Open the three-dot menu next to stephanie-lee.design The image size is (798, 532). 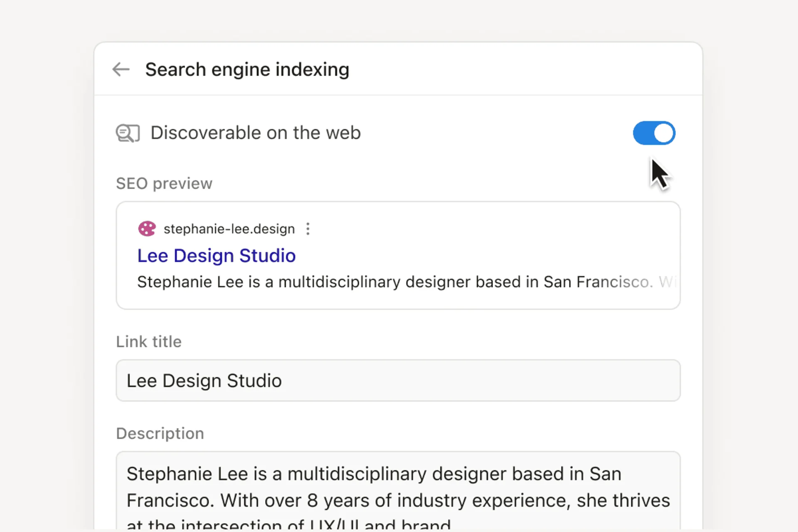(308, 229)
